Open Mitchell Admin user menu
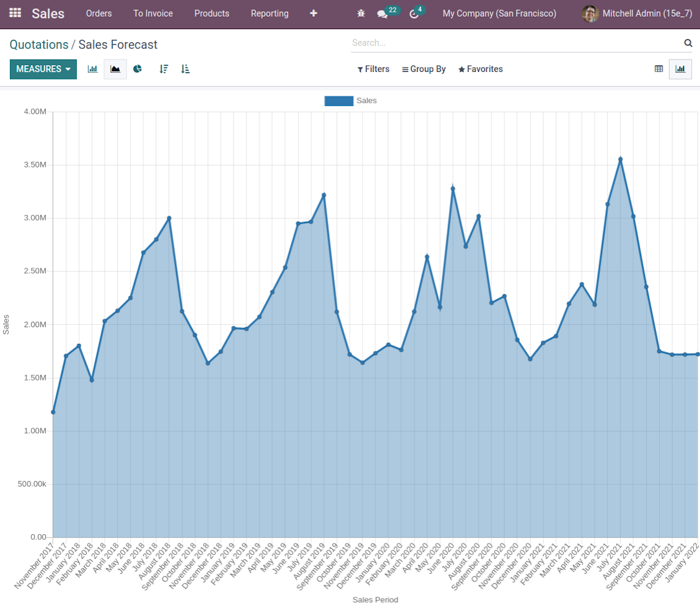The width and height of the screenshot is (700, 608). (x=637, y=14)
